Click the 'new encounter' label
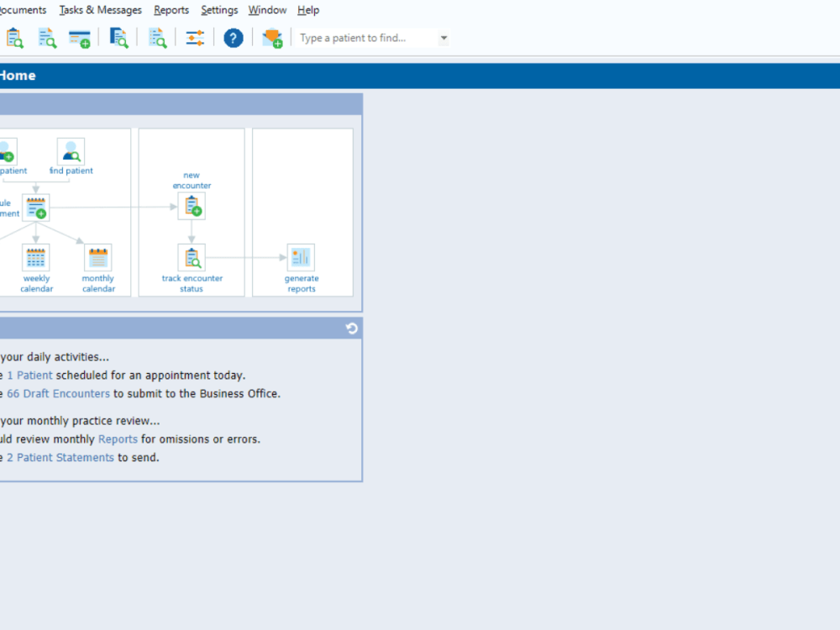Screen dimensions: 840x630 click(192, 180)
